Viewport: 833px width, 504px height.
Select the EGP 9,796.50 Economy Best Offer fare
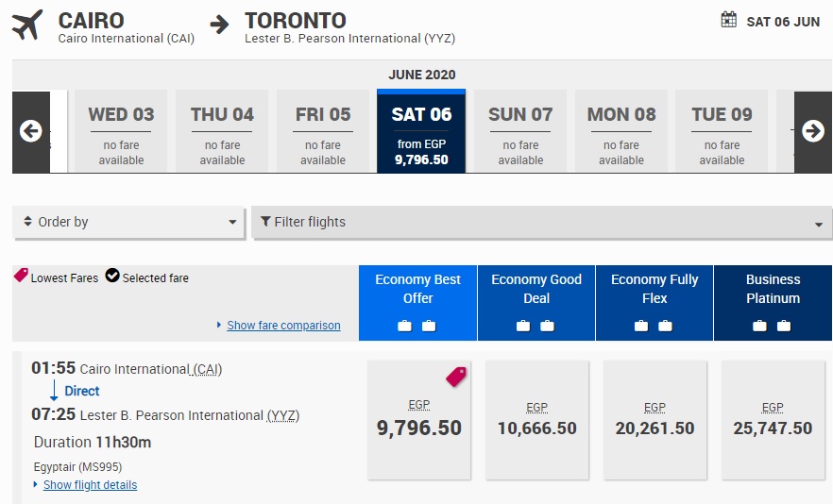[419, 420]
